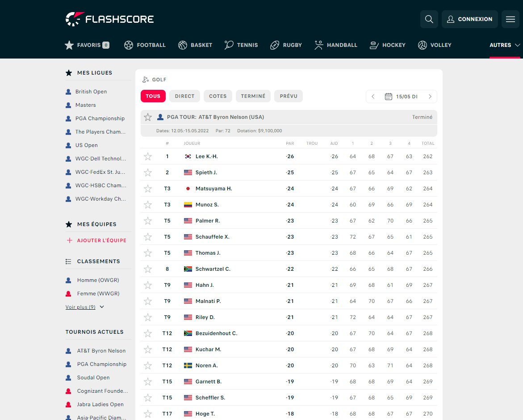
Task: Open Soudal Open tournament link
Action: (x=93, y=378)
